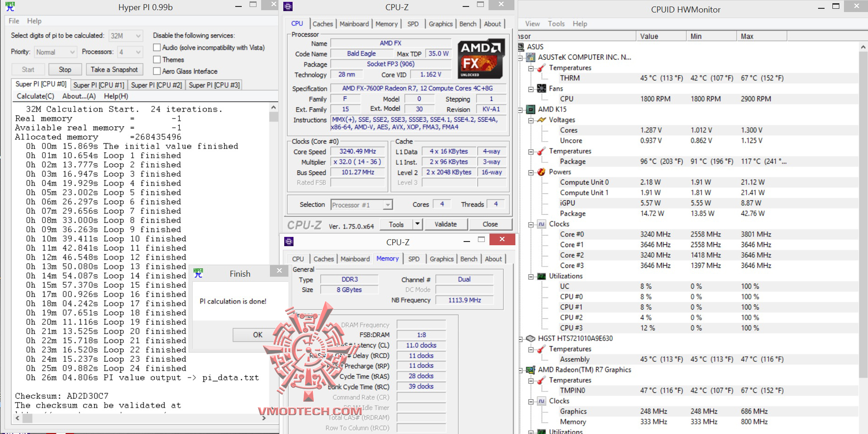Click the Close button in CPU-Z
This screenshot has width=868, height=434.
tap(490, 224)
